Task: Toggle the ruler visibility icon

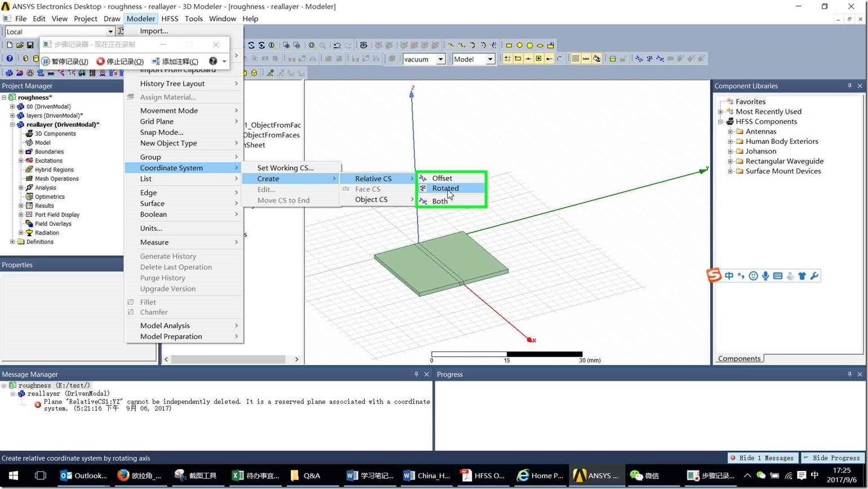Action: (586, 59)
